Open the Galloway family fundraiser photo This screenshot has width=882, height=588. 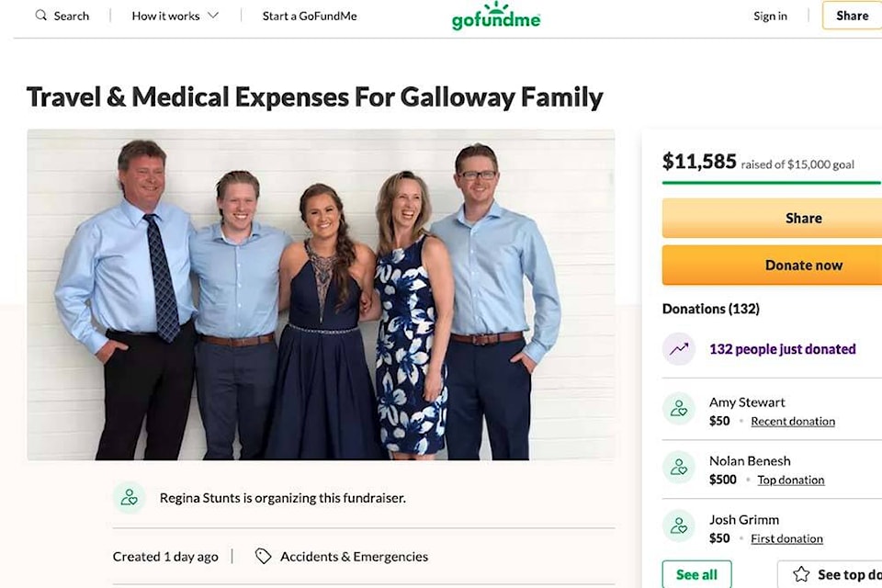[321, 295]
